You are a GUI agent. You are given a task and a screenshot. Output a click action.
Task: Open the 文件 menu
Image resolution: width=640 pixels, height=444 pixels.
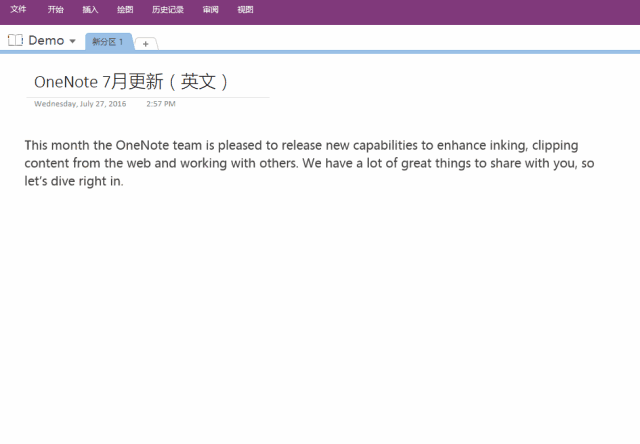click(18, 9)
